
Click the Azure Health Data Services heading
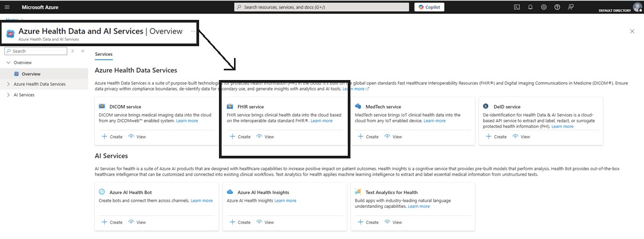coord(136,70)
